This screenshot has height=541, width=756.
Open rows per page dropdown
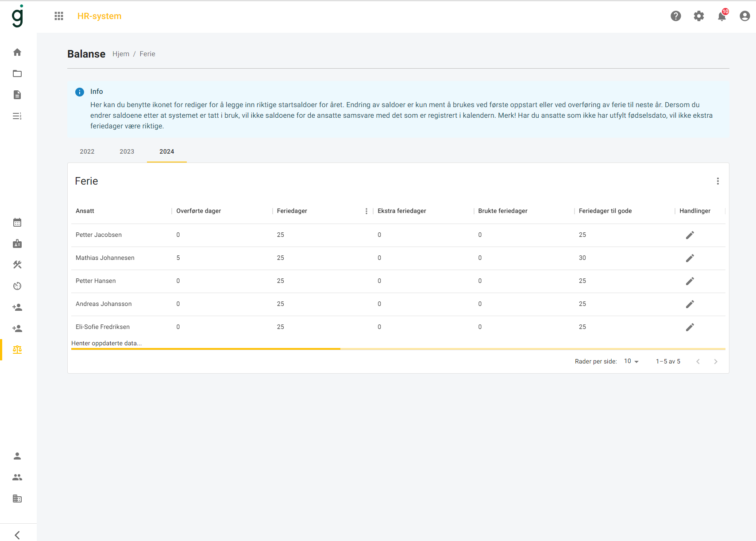[631, 361]
